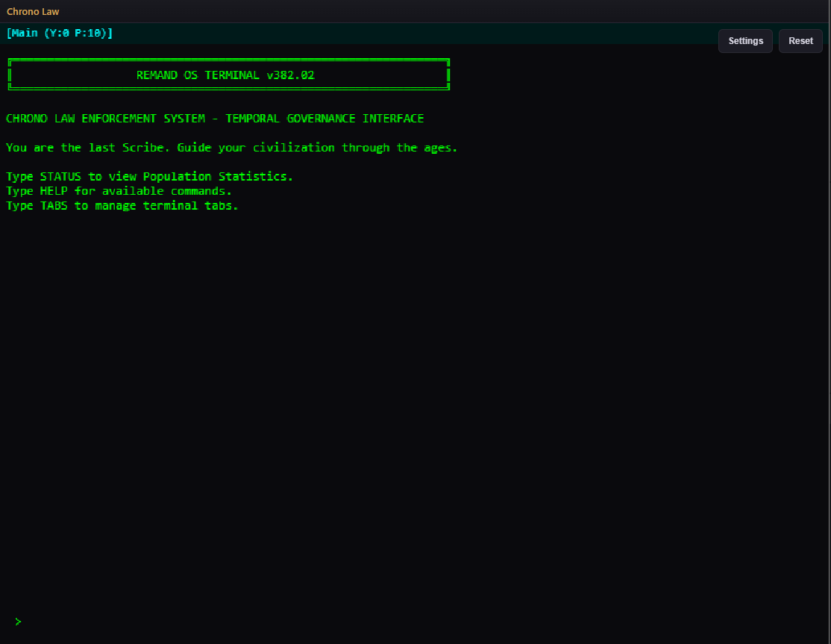Click the 'Type HELP for available commands' line
The height and width of the screenshot is (644, 831).
(119, 191)
